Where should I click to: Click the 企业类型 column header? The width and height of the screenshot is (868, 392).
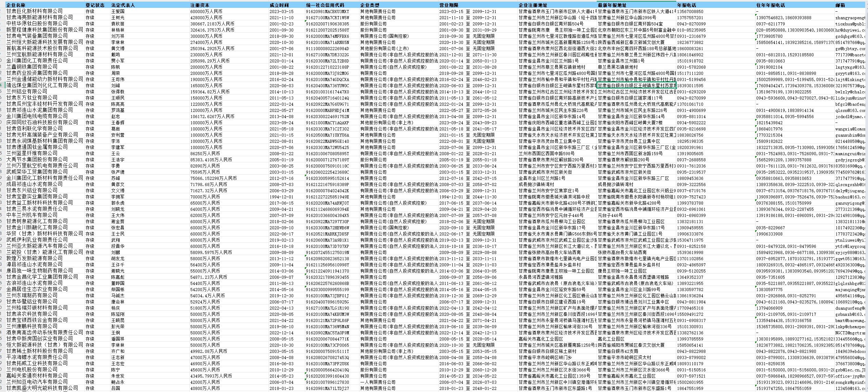[370, 5]
